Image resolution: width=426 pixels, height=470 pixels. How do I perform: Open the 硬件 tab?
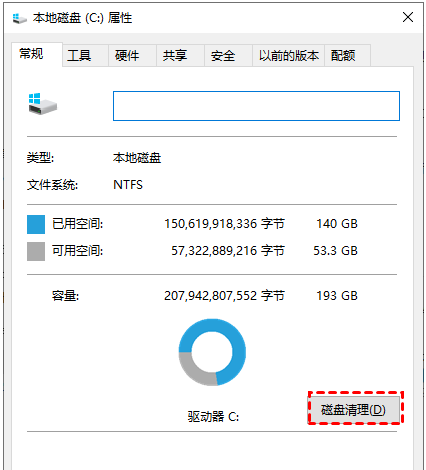click(132, 55)
